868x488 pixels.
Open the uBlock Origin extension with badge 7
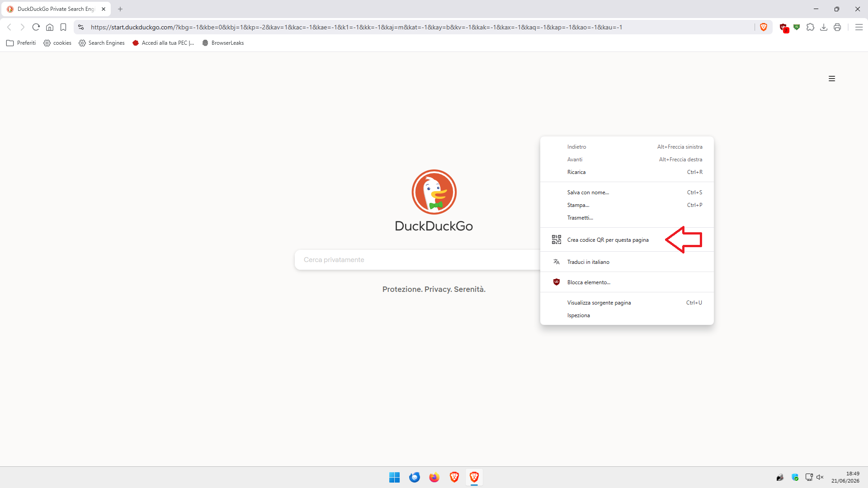pyautogui.click(x=784, y=28)
